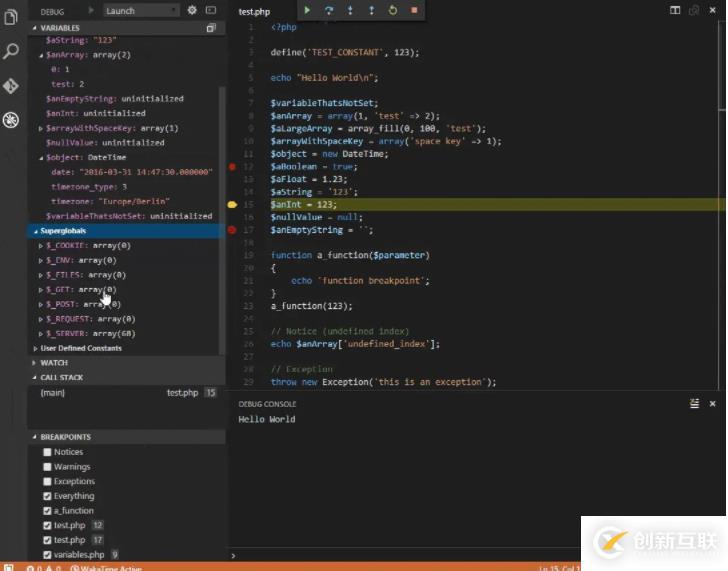Collapse the $anArray variable node

41,55
